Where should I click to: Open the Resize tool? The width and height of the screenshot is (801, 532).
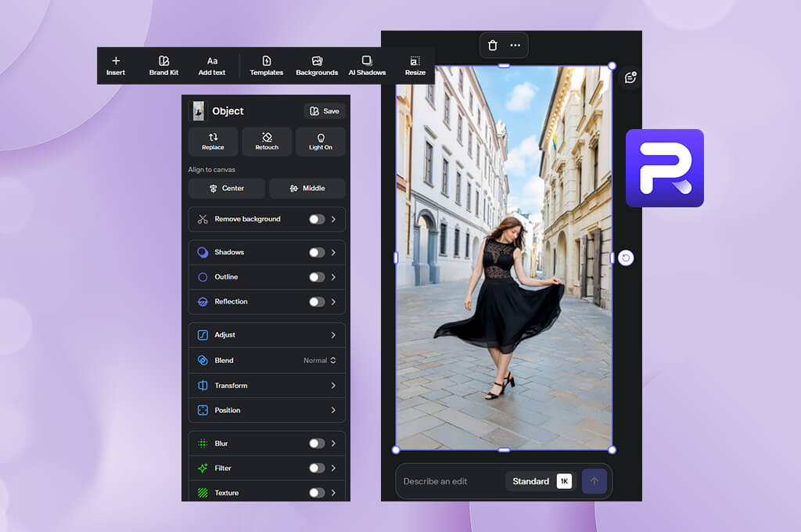(x=415, y=66)
